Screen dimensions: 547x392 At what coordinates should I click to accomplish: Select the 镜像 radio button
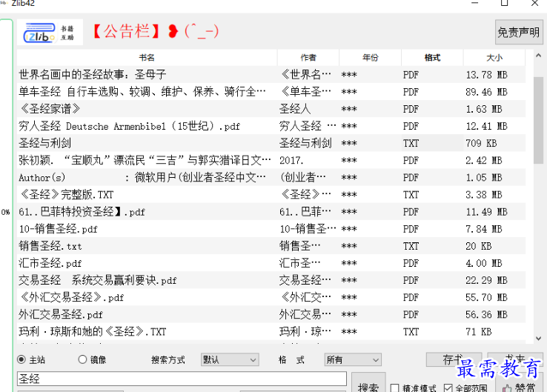pos(82,359)
